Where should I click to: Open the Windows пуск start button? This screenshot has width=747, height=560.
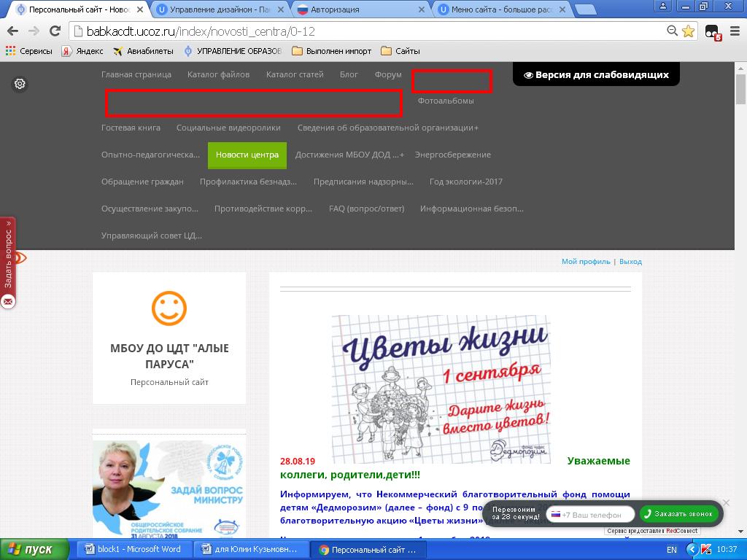[34, 550]
